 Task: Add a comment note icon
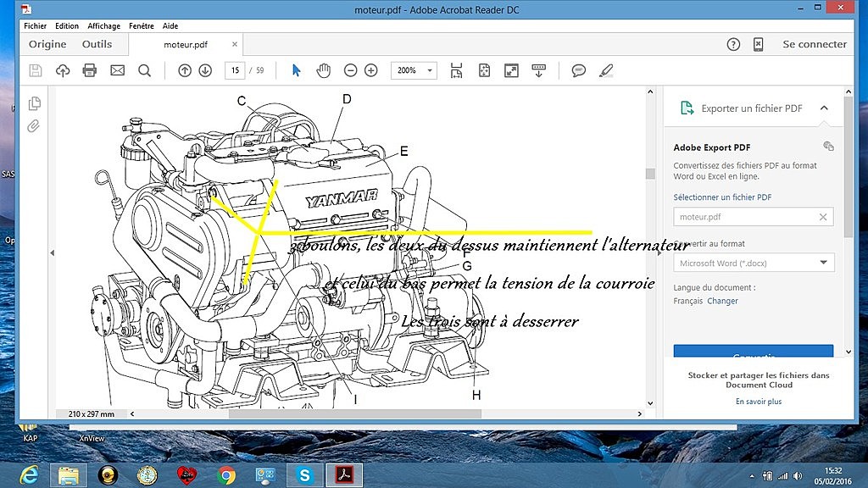tap(578, 70)
